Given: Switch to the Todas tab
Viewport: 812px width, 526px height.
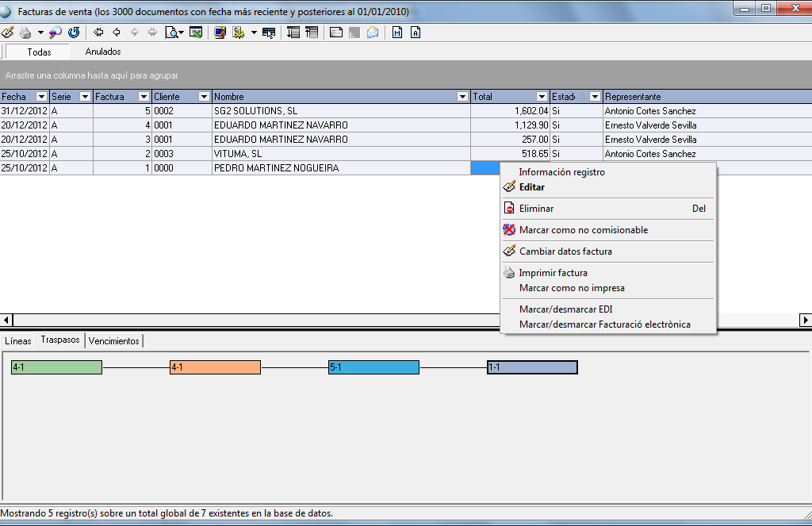Looking at the screenshot, I should click(39, 52).
